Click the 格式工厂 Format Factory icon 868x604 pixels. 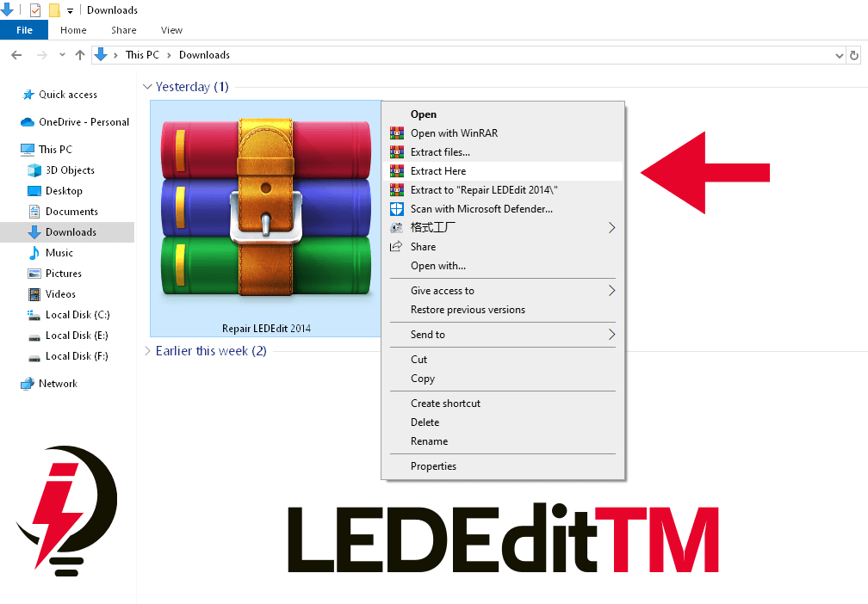pos(396,227)
